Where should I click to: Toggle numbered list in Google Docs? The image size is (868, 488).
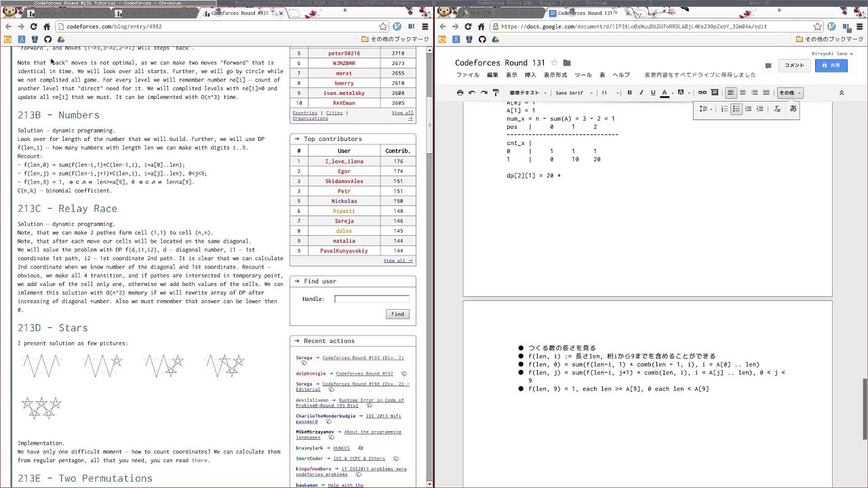[724, 109]
